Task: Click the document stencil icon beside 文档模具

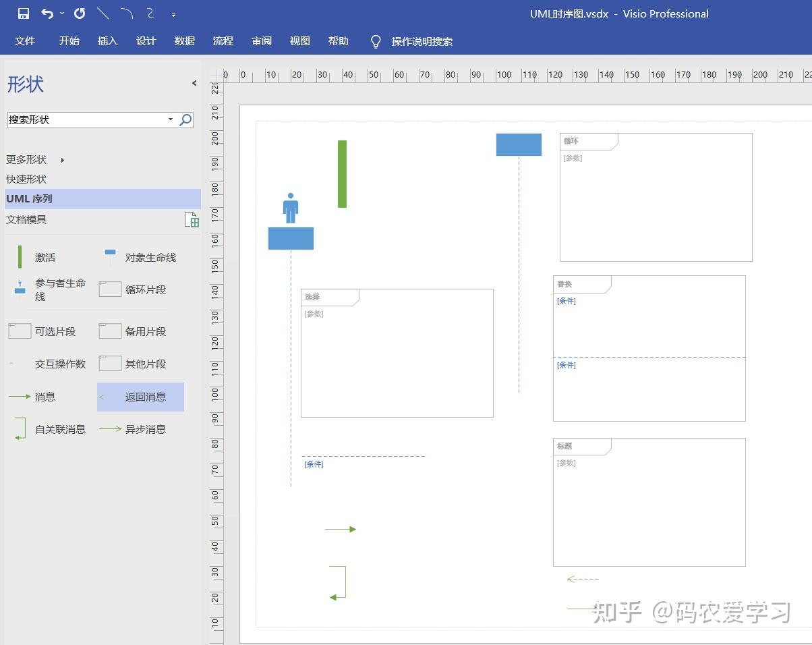Action: 192,219
